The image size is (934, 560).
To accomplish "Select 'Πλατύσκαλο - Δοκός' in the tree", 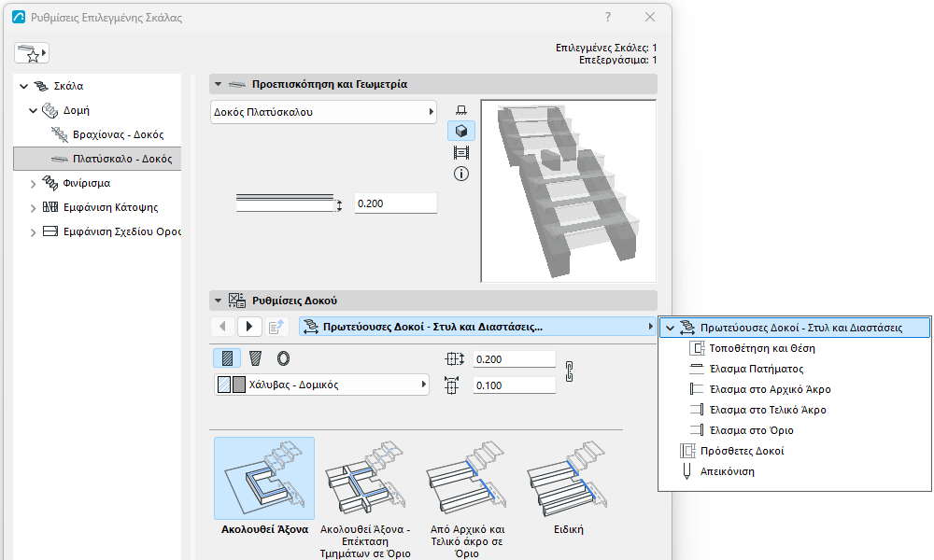I will pos(97,159).
